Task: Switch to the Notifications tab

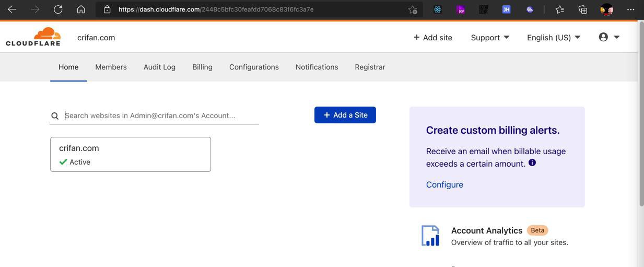Action: (317, 67)
